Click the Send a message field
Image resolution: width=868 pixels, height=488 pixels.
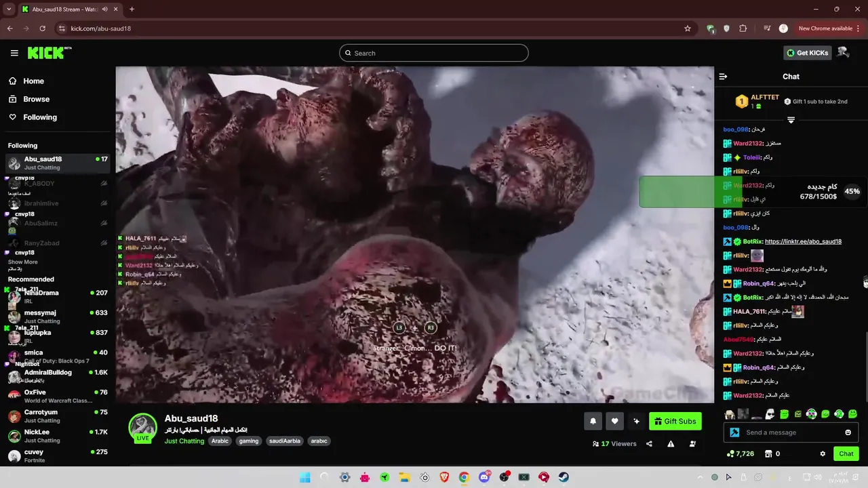click(x=790, y=432)
